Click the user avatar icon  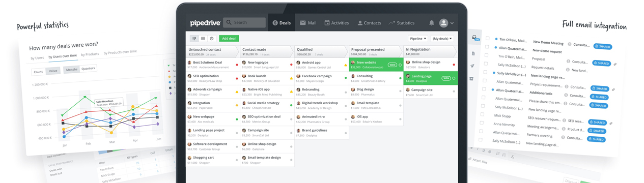click(444, 23)
